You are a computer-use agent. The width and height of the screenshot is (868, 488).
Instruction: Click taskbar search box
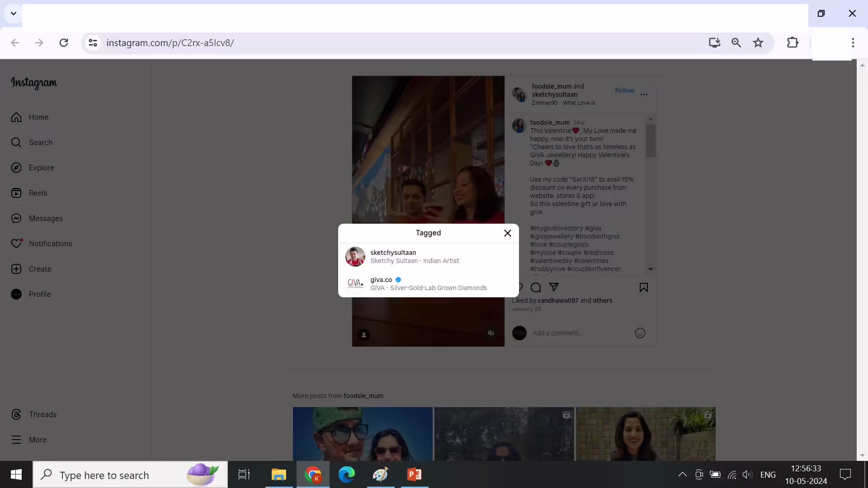point(130,474)
